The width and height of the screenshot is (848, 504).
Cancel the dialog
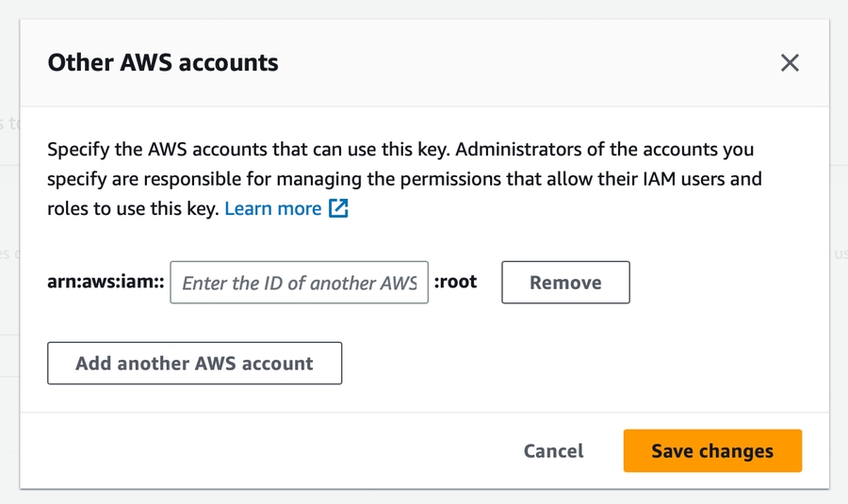pyautogui.click(x=553, y=451)
